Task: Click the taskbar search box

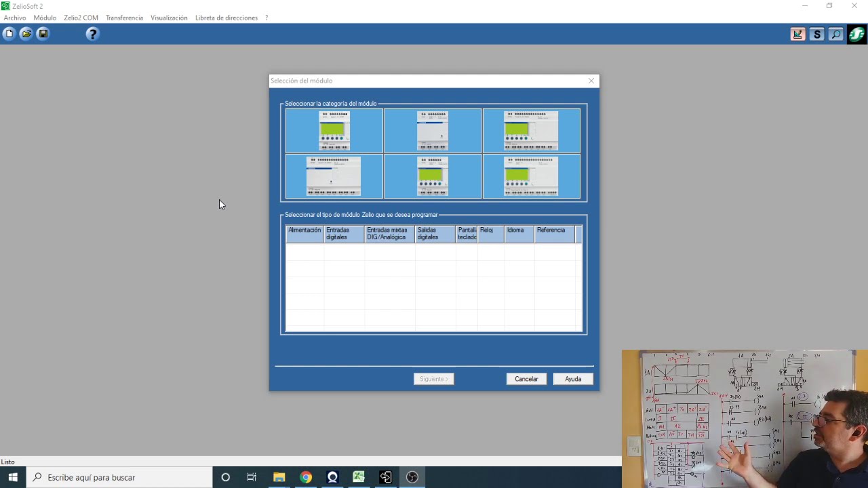Action: point(119,477)
